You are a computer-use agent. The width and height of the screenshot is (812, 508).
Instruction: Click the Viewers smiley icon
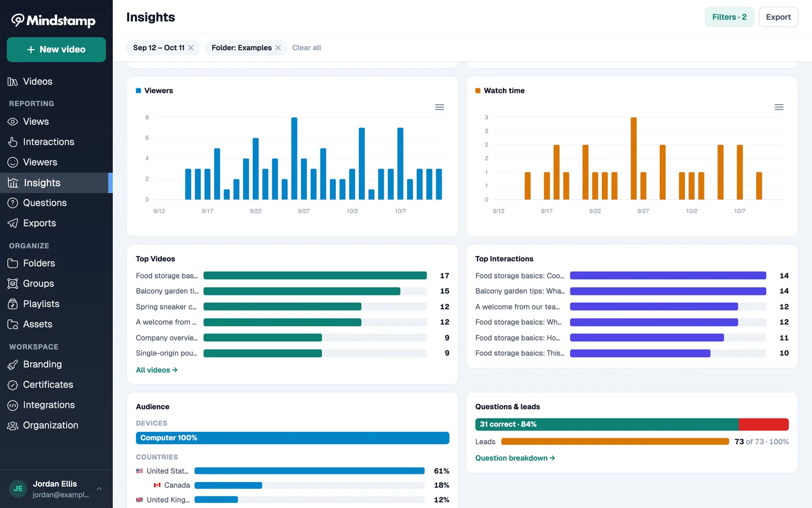point(13,163)
